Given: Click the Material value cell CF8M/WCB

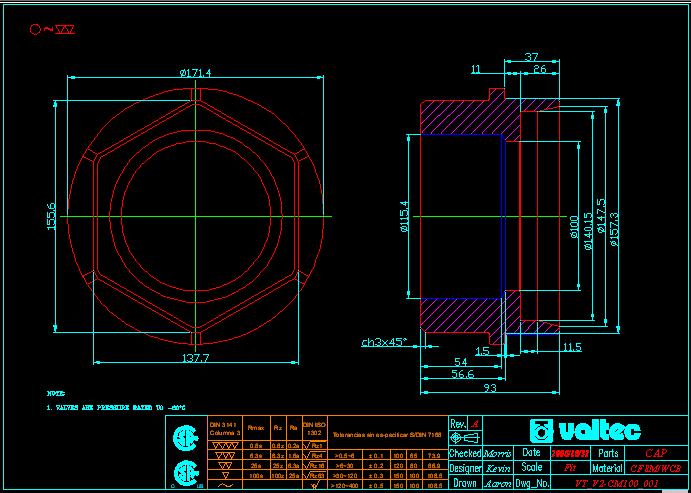Looking at the screenshot, I should pyautogui.click(x=656, y=468).
